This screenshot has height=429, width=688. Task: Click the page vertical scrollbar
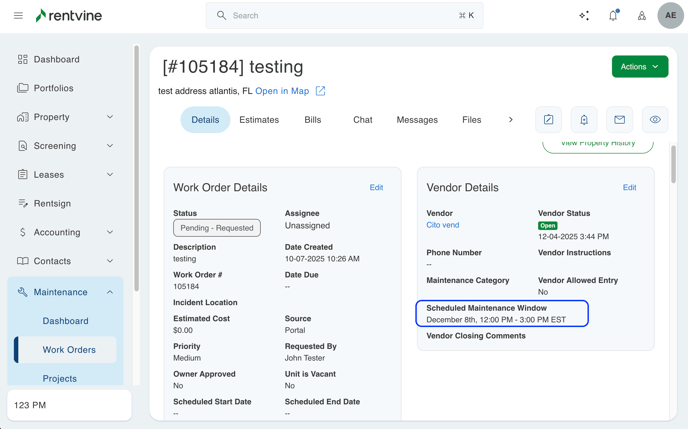coord(673,165)
